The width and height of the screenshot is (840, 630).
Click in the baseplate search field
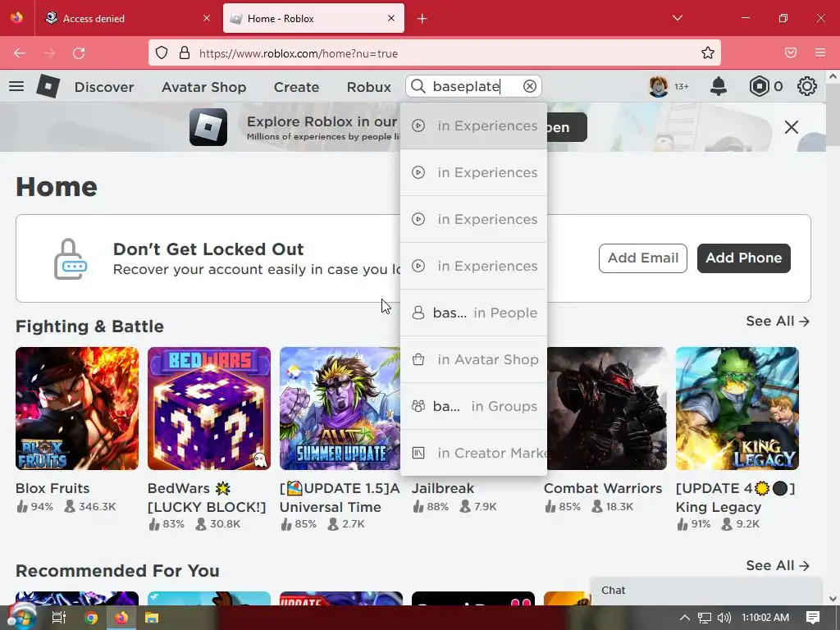pyautogui.click(x=474, y=86)
